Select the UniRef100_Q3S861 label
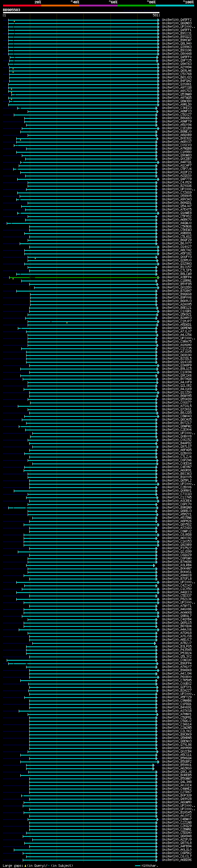Image resolution: width=197 pixels, height=868 pixels. [x=177, y=84]
